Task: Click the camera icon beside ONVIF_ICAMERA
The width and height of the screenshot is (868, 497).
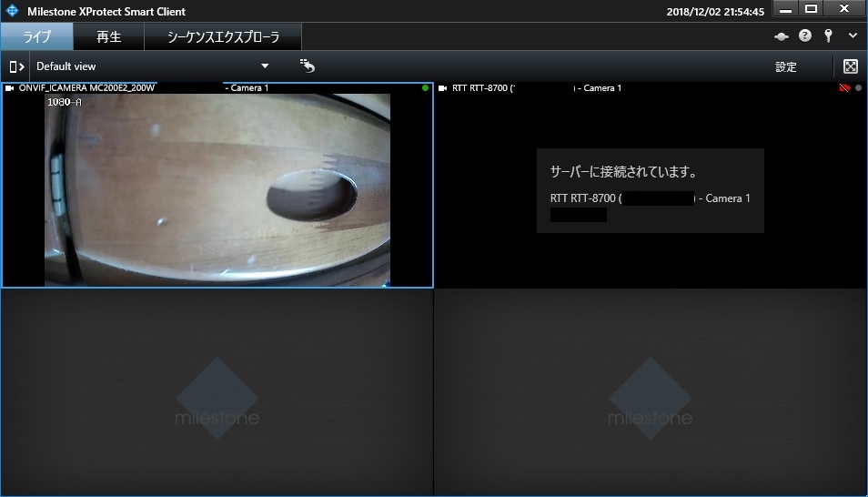Action: (x=9, y=87)
